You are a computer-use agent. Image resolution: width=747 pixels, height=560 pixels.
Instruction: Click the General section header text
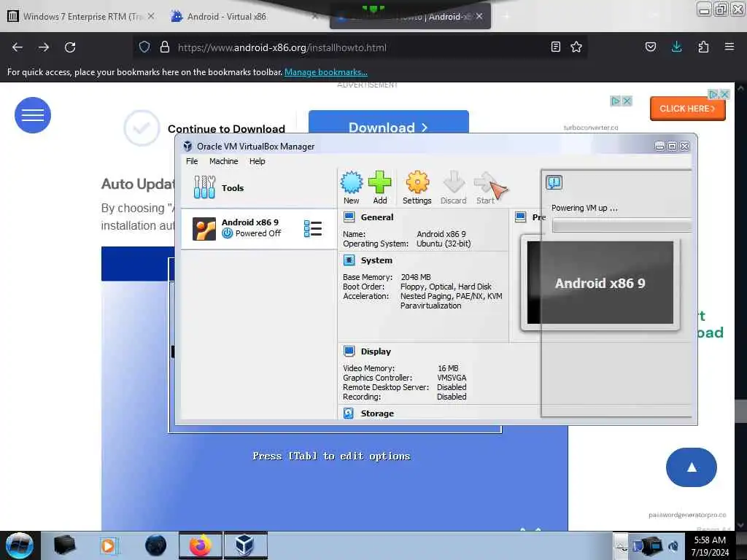click(377, 217)
